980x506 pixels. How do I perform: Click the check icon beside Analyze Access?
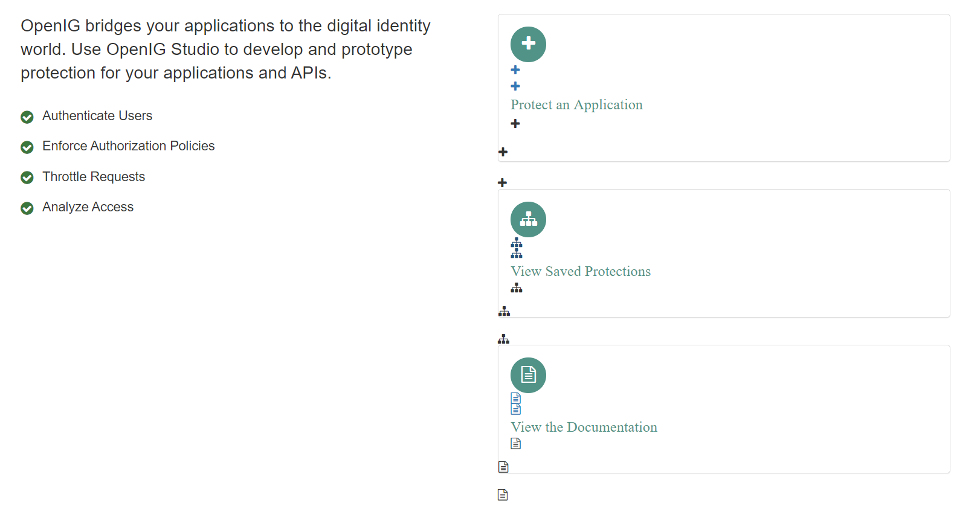[27, 208]
